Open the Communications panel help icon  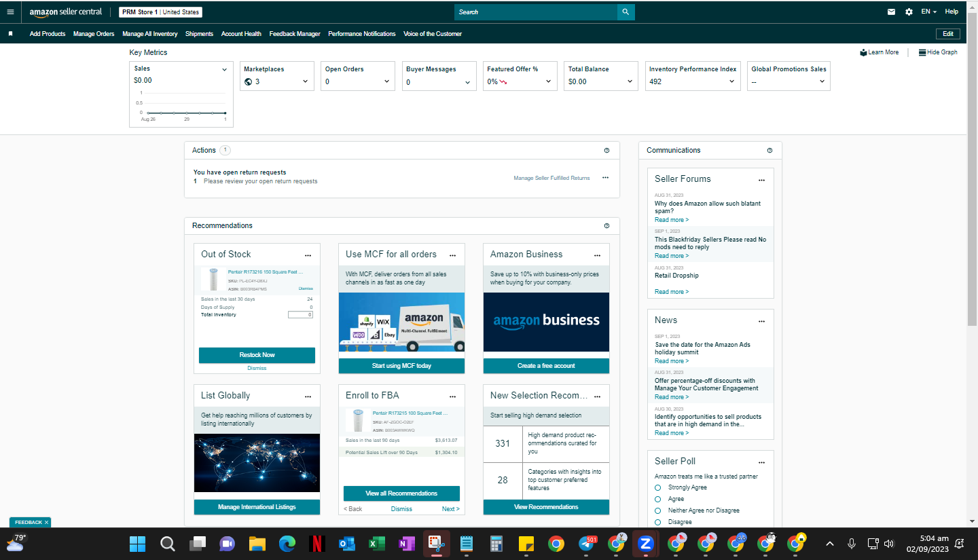click(769, 151)
